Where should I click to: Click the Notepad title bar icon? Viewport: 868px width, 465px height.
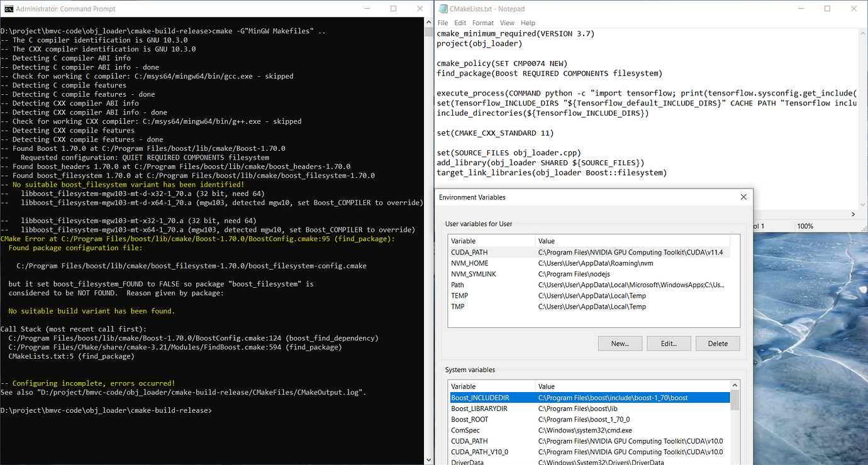pyautogui.click(x=443, y=9)
